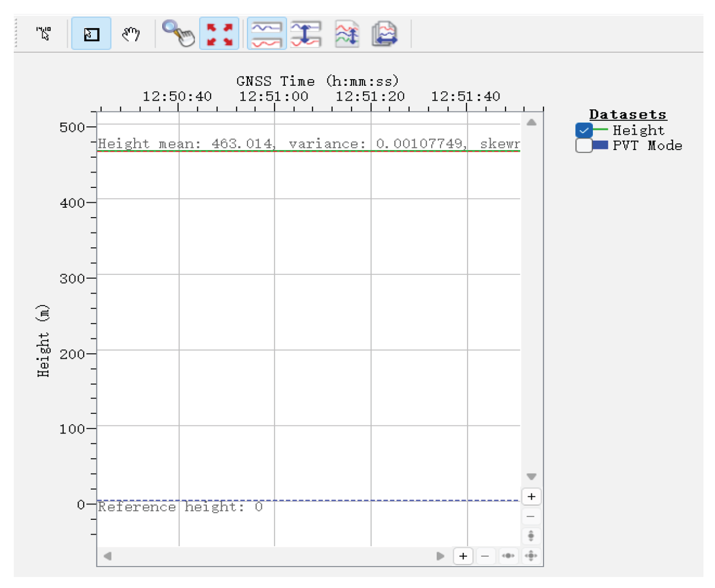Enable the PVT Mode dataset checkbox

(x=584, y=146)
